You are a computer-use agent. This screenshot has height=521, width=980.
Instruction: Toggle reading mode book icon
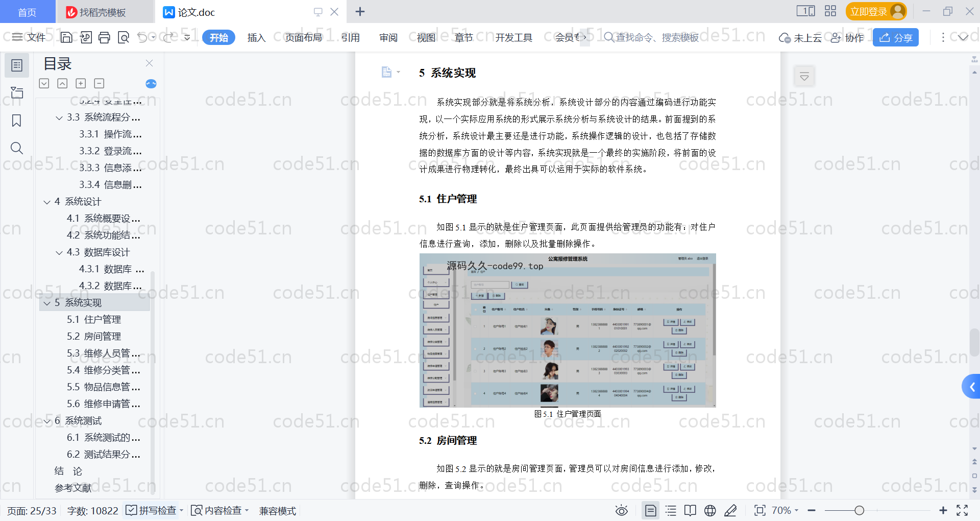click(x=690, y=510)
